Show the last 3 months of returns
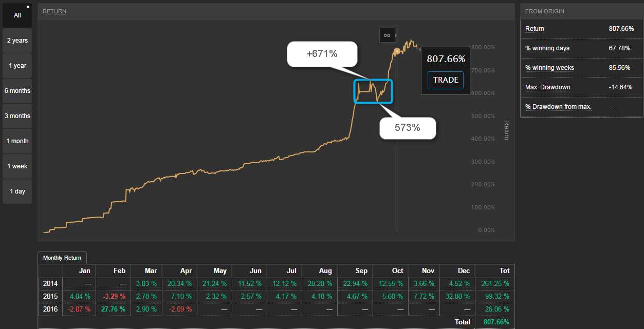Viewport: 644px width, 329px height. click(17, 116)
